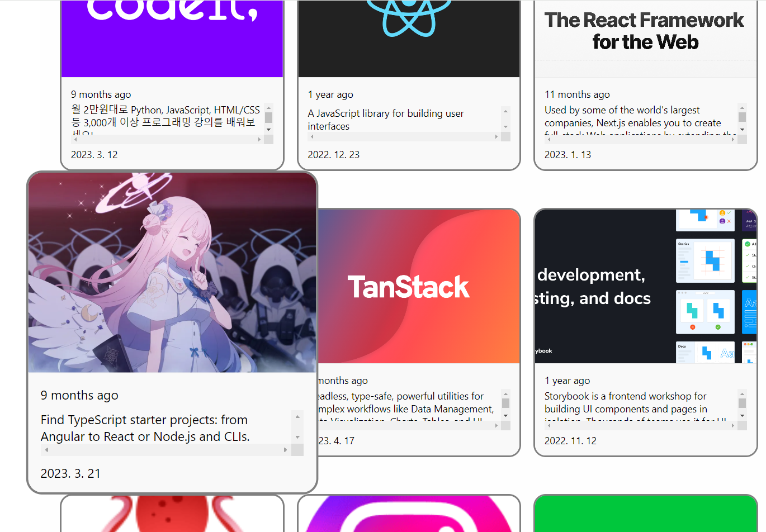Click scroll-right arrow under TypeScript starter description
The image size is (766, 532).
285,450
